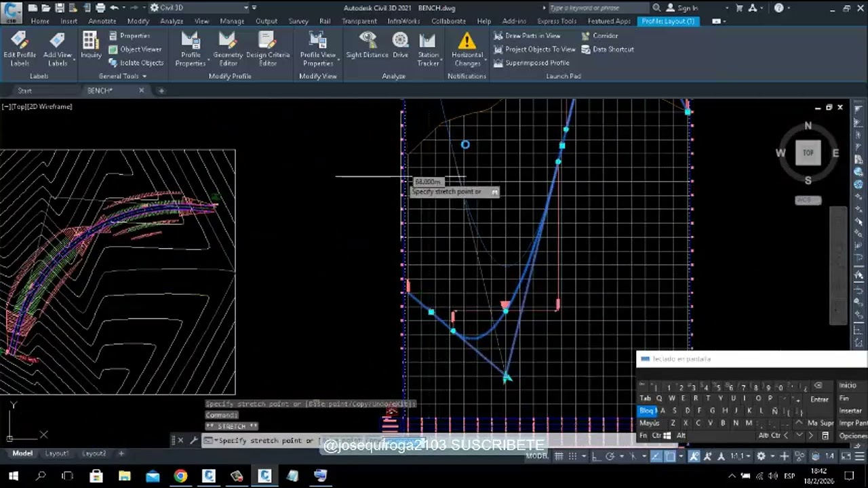Open the Windows Start menu
Image resolution: width=868 pixels, height=488 pixels.
(x=13, y=476)
